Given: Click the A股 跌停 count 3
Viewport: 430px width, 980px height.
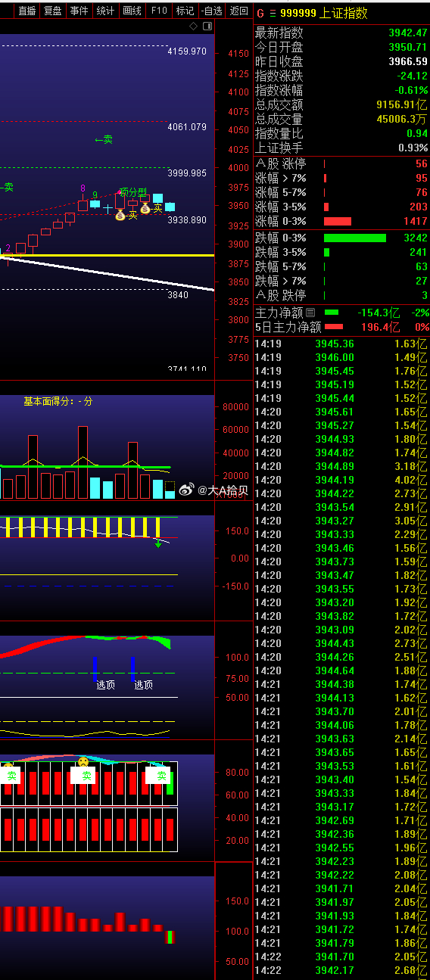Looking at the screenshot, I should tap(425, 295).
